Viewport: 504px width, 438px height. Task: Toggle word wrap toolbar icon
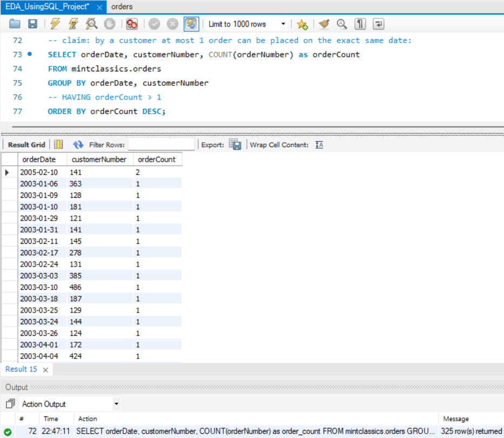(378, 24)
